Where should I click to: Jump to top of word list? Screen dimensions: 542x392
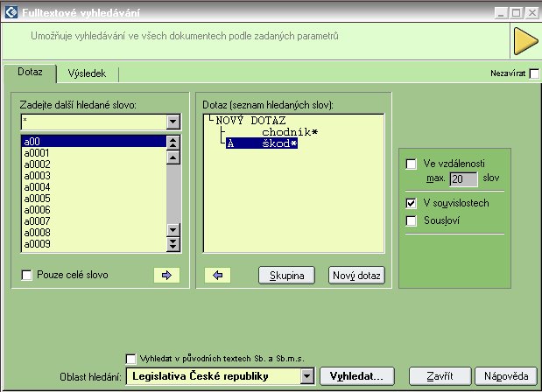[173, 143]
